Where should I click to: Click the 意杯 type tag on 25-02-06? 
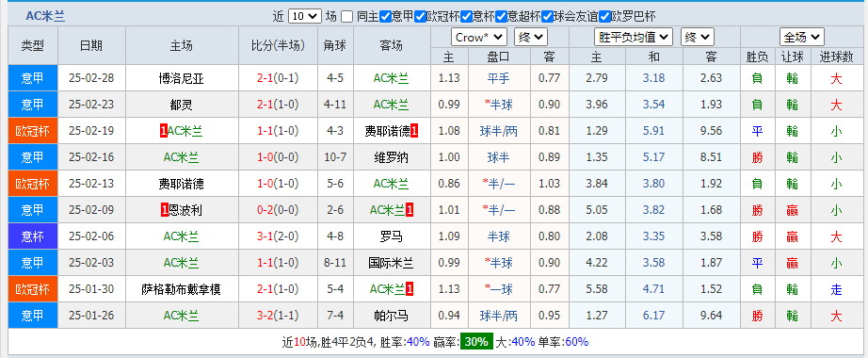(x=33, y=236)
